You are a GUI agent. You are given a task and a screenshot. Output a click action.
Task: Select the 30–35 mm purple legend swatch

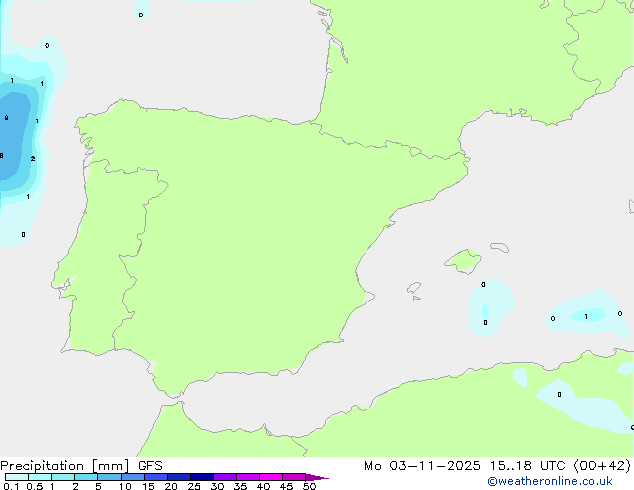[x=224, y=477]
